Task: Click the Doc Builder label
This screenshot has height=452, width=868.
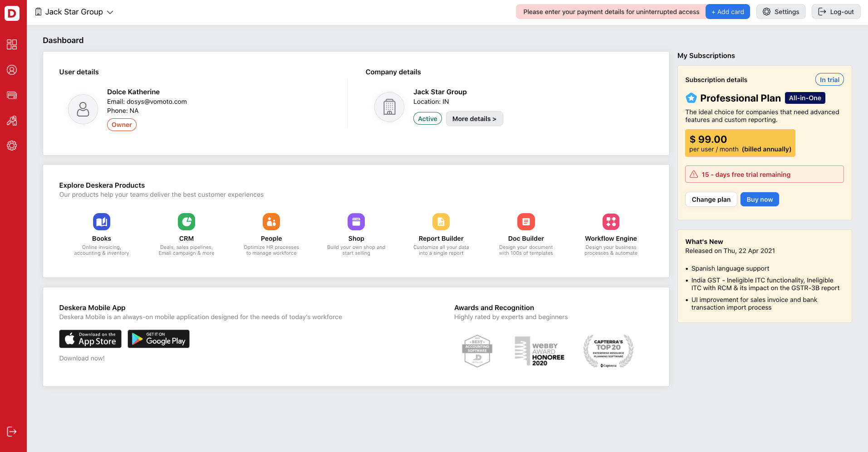Action: point(526,238)
